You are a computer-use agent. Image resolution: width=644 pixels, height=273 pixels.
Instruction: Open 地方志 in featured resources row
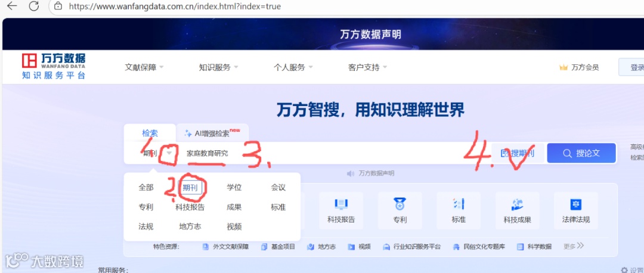321,247
